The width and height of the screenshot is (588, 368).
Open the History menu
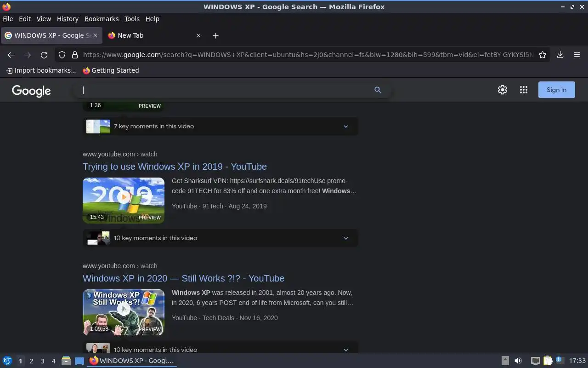click(x=68, y=19)
